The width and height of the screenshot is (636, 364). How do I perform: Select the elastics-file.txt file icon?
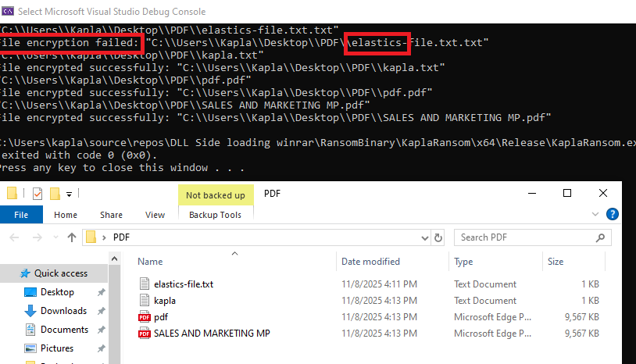[144, 284]
